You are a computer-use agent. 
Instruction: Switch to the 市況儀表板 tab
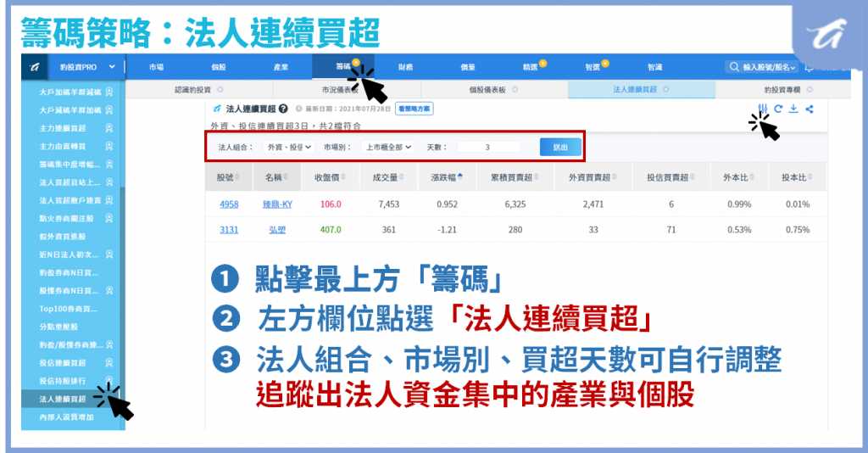tap(340, 90)
